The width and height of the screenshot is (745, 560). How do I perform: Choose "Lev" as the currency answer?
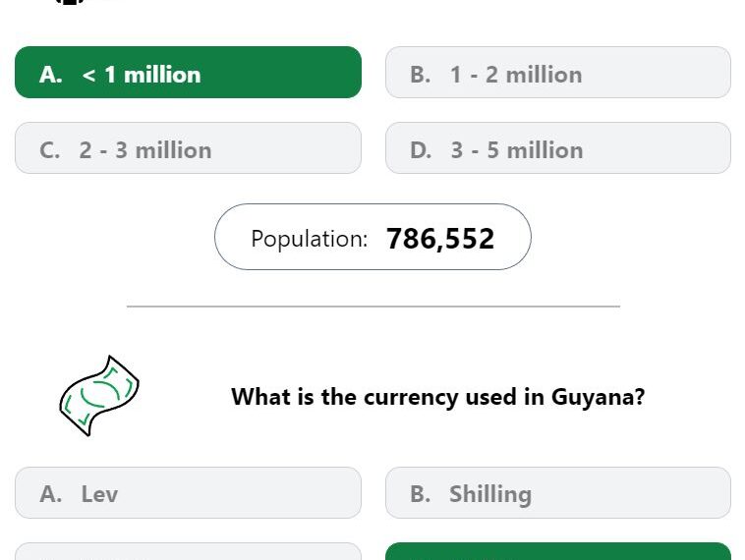188,492
